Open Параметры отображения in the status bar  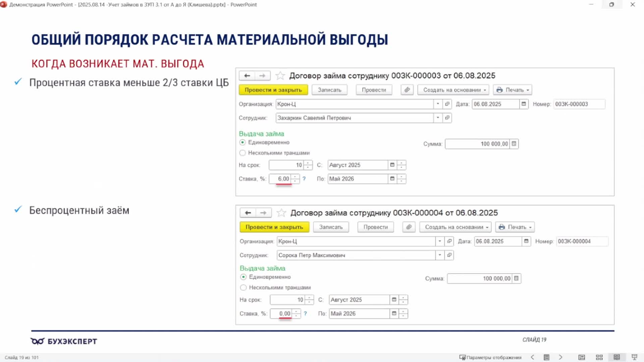coord(490,357)
